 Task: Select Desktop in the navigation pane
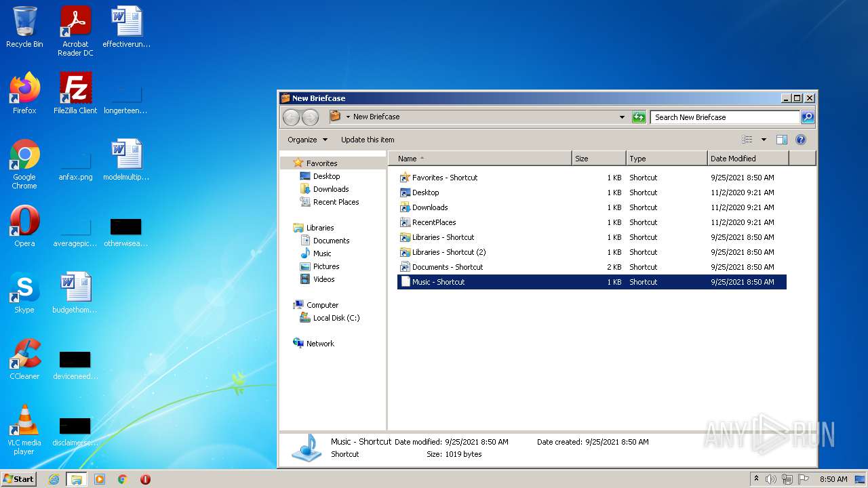[x=326, y=176]
